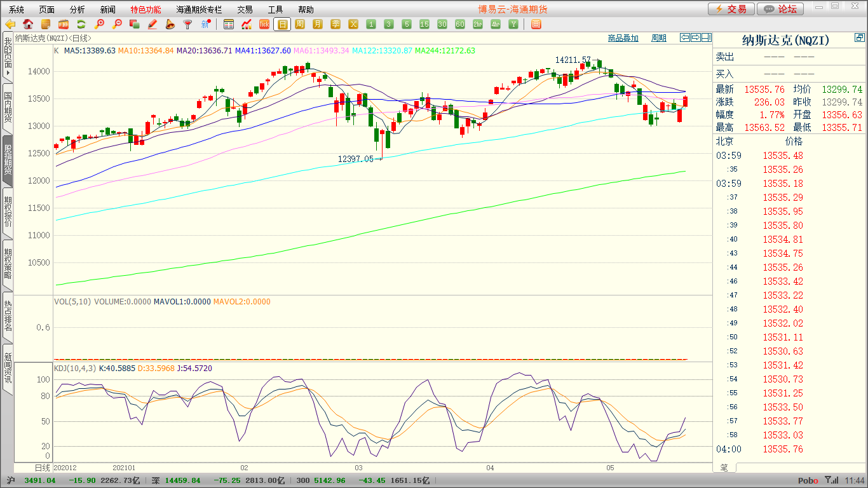Click the KDJ(10,4,3) indicator label
Screen dimensions: 868x488
point(75,369)
